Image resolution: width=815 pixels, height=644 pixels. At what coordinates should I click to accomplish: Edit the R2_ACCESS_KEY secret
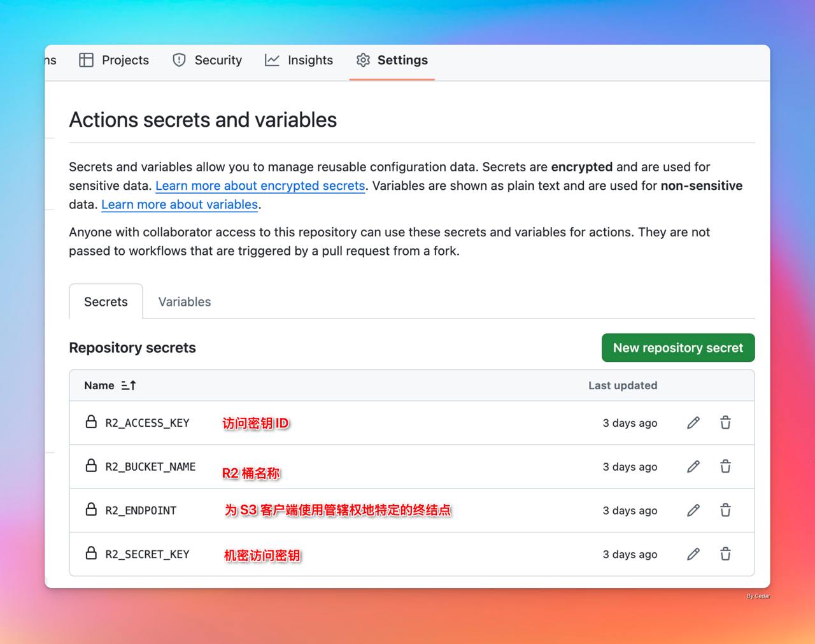[693, 423]
